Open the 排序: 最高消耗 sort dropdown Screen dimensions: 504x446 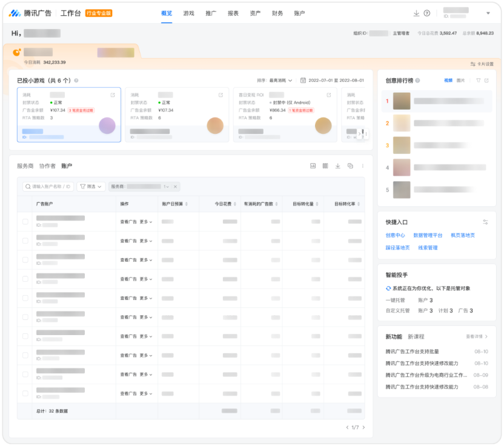pyautogui.click(x=274, y=81)
